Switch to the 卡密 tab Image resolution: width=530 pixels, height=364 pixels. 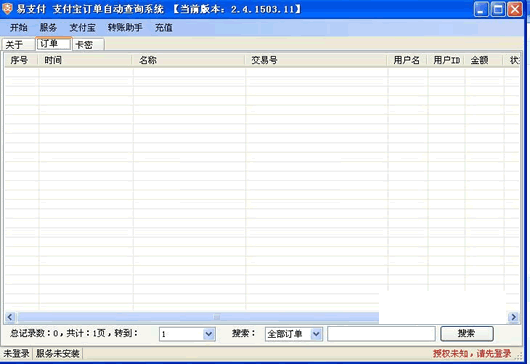(88, 45)
